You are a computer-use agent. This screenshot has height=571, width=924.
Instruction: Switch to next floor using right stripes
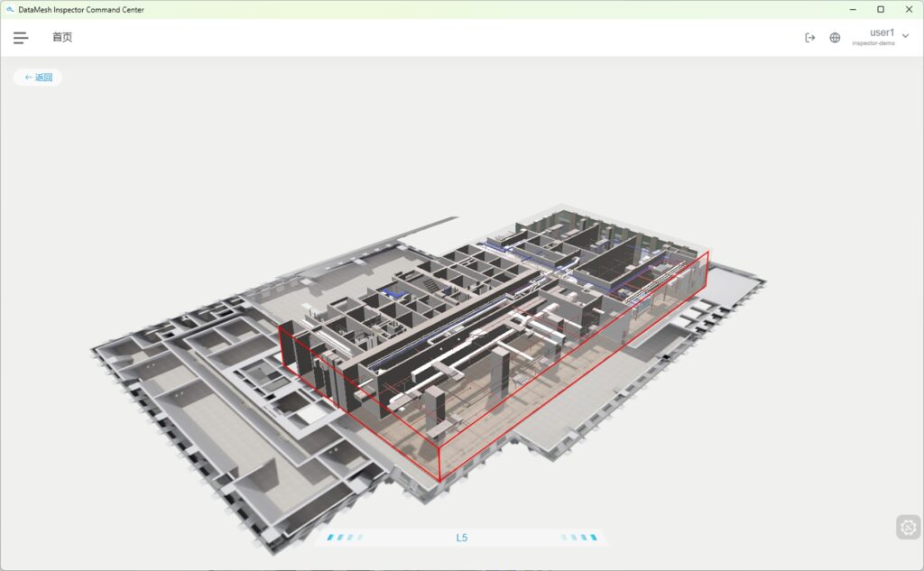pyautogui.click(x=579, y=538)
